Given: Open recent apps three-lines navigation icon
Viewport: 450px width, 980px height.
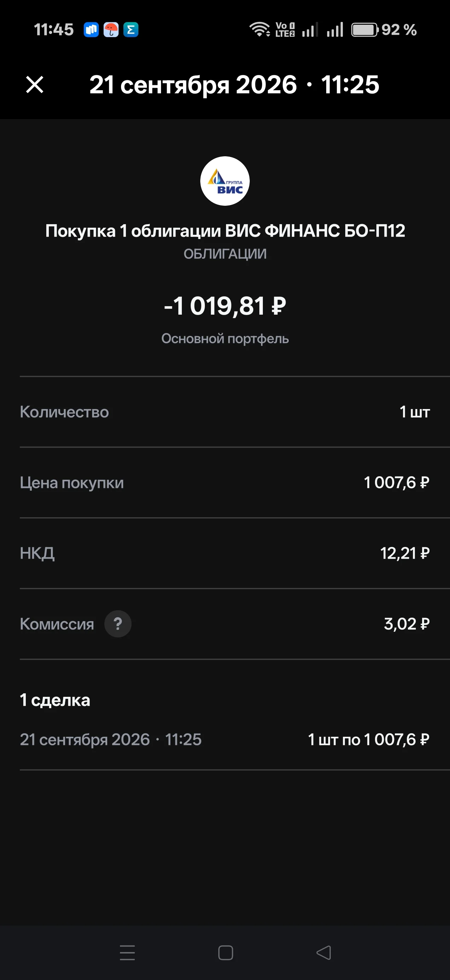Looking at the screenshot, I should click(128, 953).
